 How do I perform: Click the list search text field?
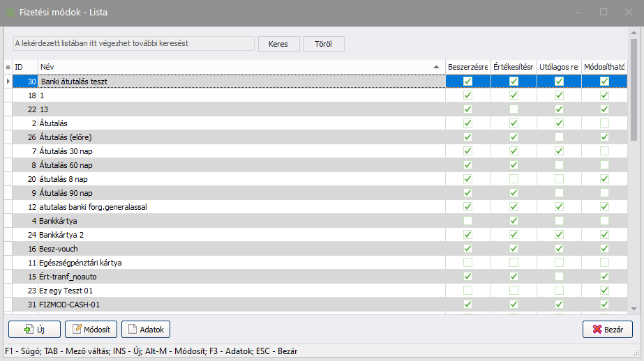[134, 43]
